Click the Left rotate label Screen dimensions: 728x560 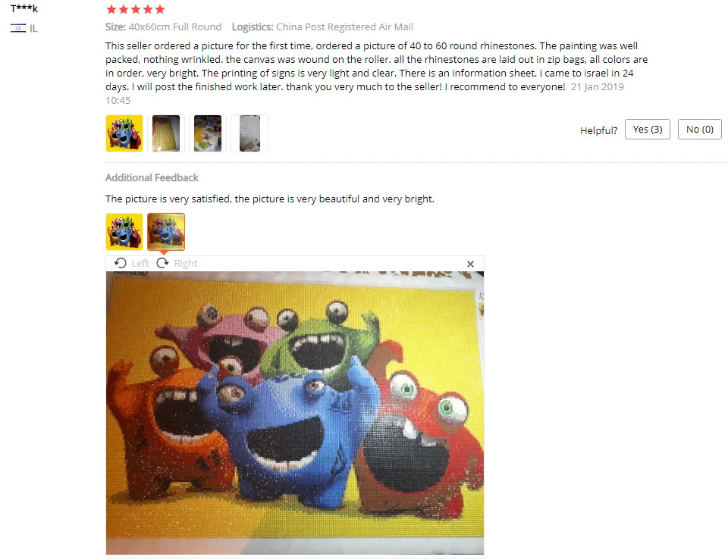(140, 264)
